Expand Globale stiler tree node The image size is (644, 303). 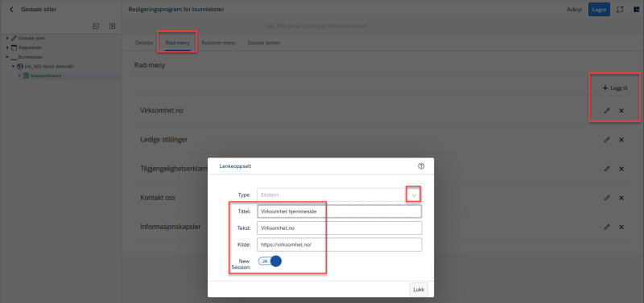(x=7, y=38)
